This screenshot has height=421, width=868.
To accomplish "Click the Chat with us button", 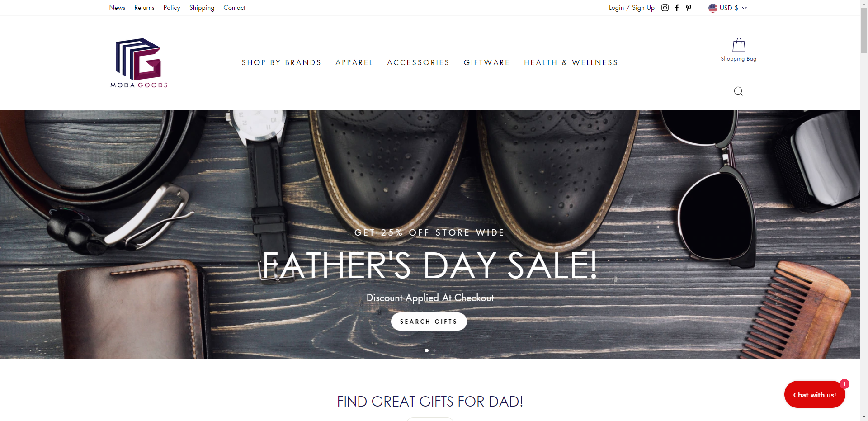I will pos(815,394).
